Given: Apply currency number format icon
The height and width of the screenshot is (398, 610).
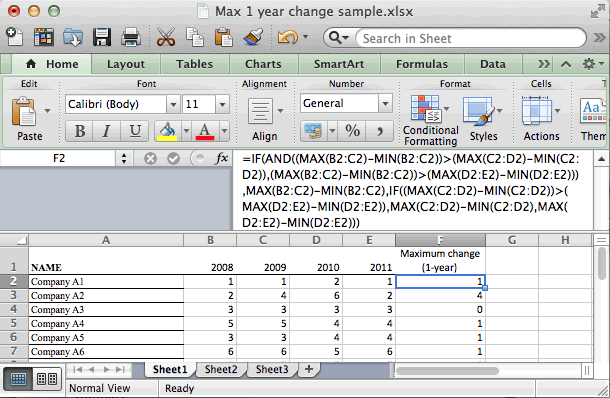Looking at the screenshot, I should 313,131.
